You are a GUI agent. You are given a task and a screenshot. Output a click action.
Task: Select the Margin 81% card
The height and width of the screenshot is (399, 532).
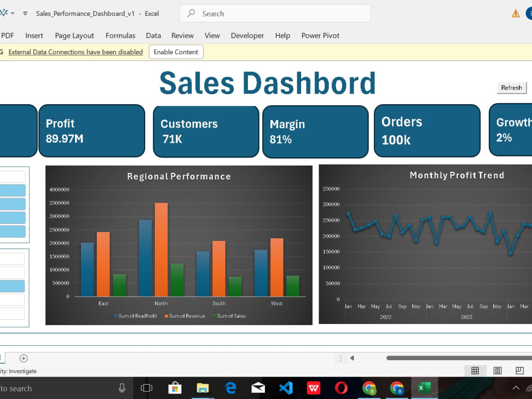pyautogui.click(x=315, y=132)
